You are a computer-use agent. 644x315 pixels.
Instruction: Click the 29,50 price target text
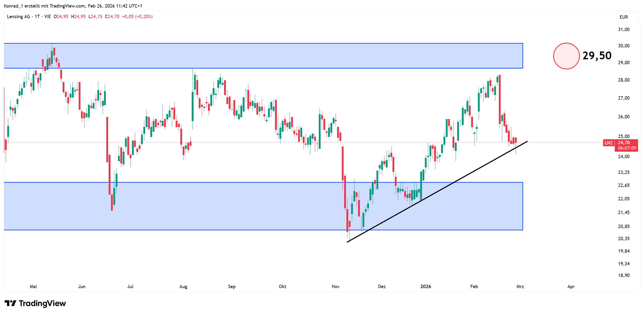597,56
